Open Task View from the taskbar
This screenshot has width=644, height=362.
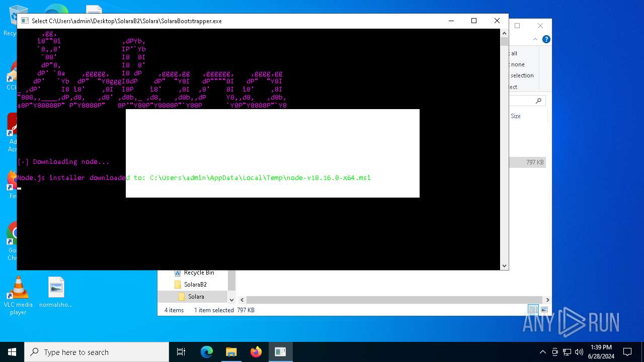click(181, 352)
